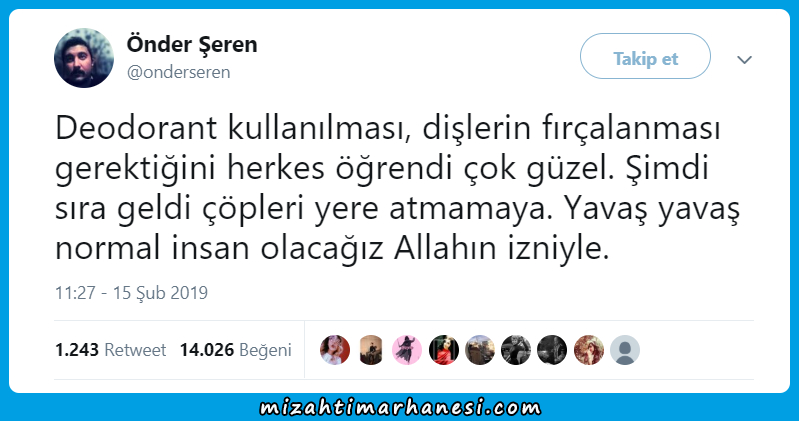
Task: Click the cityscape buildings liker avatar
Action: (480, 350)
